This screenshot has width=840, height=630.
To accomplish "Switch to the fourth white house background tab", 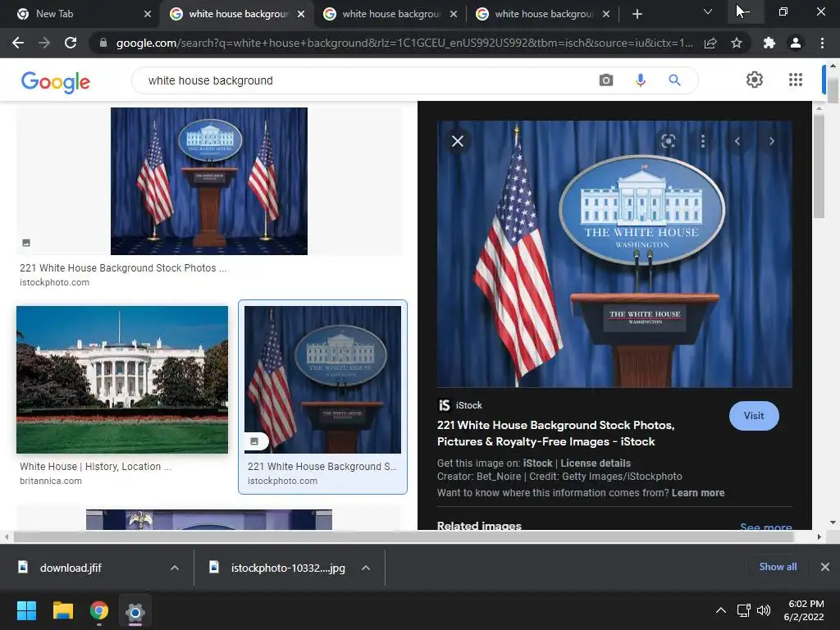I will 543,14.
